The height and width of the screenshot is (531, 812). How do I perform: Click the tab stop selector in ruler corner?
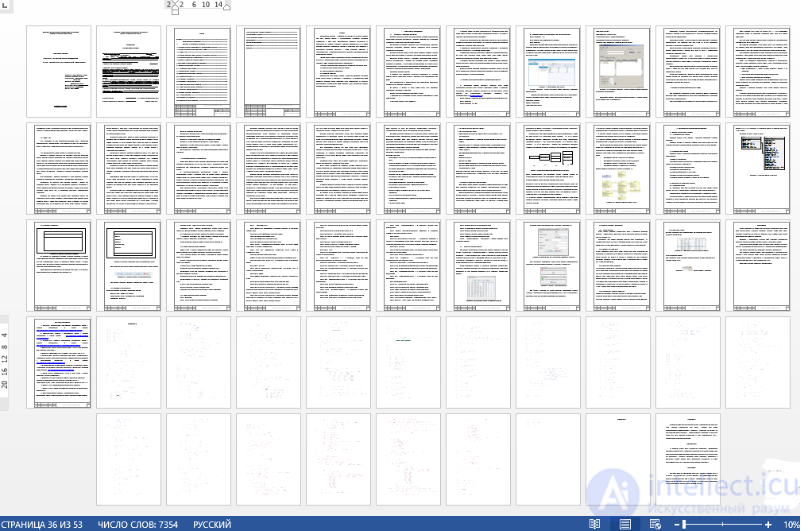click(x=5, y=5)
